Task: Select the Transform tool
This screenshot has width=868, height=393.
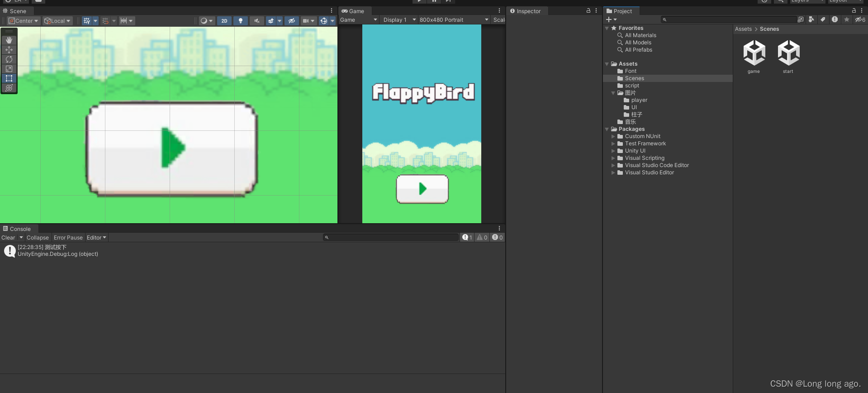Action: (9, 88)
